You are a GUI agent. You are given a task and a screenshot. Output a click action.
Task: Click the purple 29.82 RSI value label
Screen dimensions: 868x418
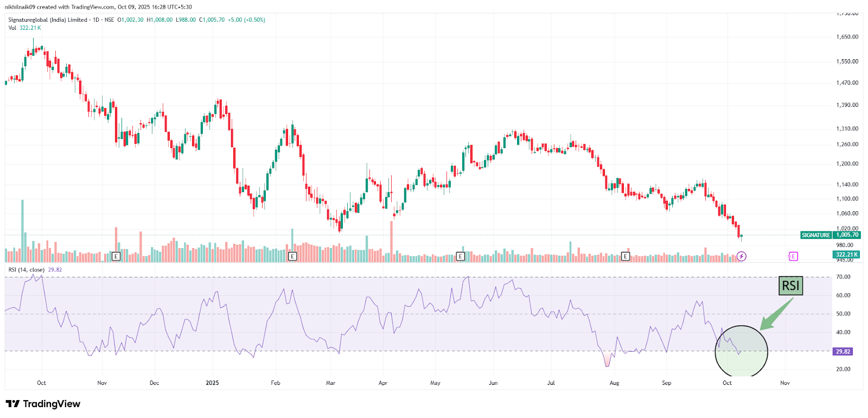(x=843, y=352)
